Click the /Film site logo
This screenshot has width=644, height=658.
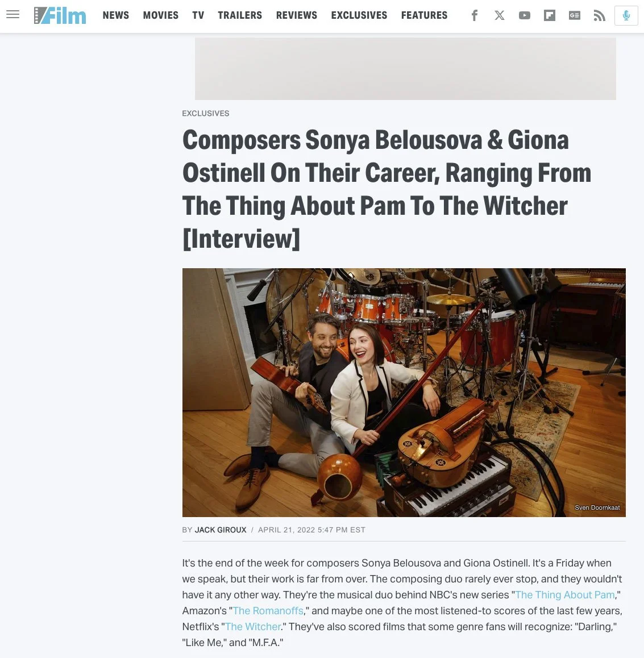[x=60, y=15]
